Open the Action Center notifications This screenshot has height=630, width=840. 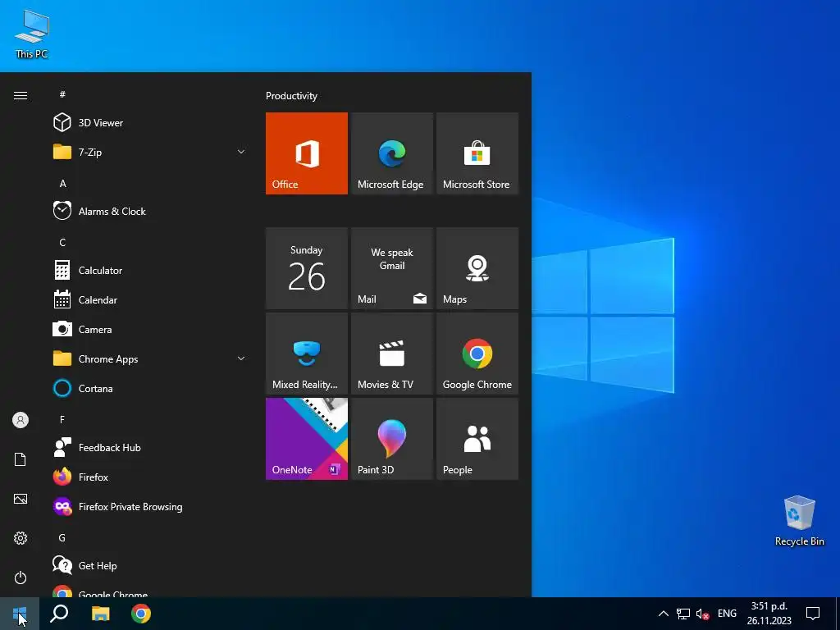pyautogui.click(x=813, y=614)
